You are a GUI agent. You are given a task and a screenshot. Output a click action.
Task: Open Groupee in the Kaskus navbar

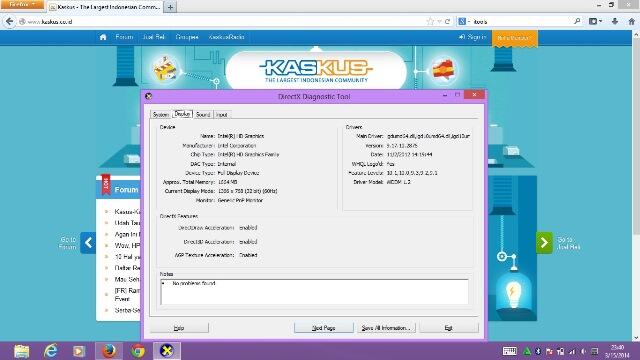coord(187,37)
